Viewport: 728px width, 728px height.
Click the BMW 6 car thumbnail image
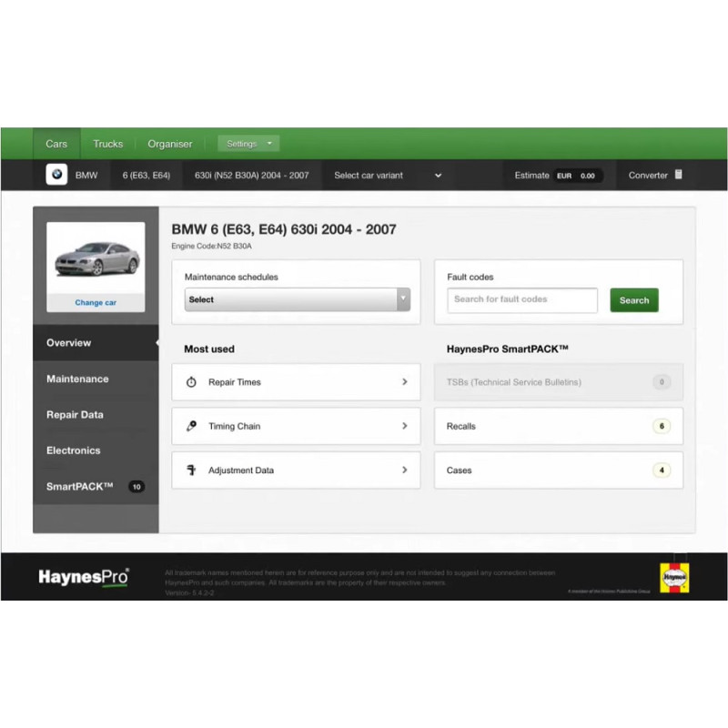[96, 259]
